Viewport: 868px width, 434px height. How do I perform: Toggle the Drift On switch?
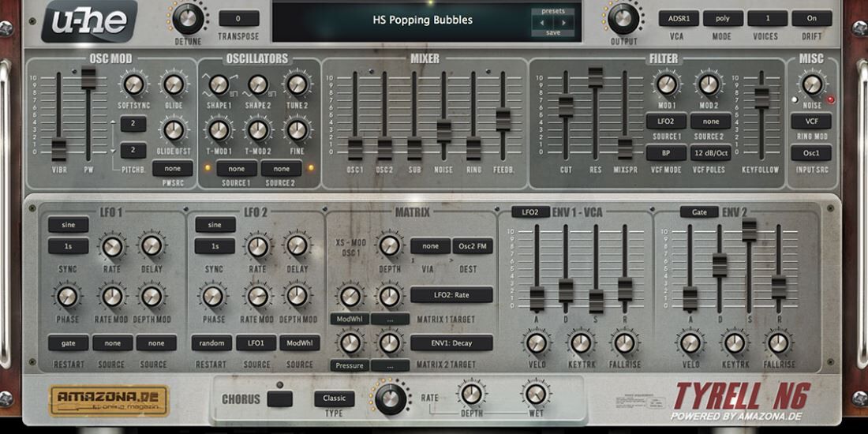tap(811, 18)
